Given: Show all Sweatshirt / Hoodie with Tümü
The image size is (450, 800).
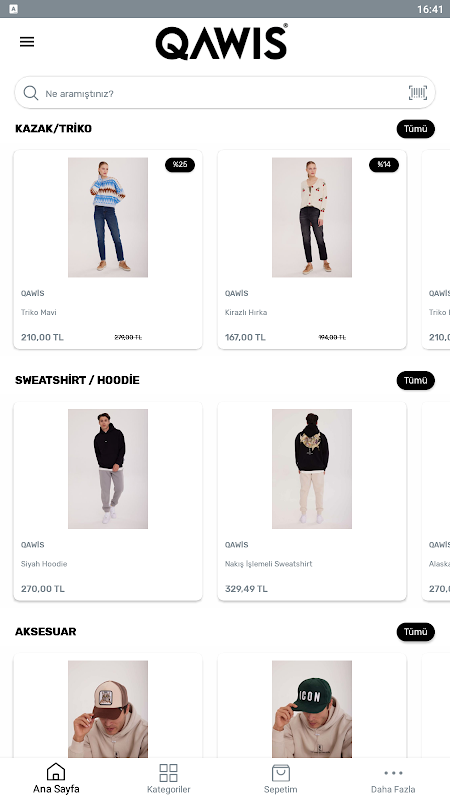Looking at the screenshot, I should point(416,381).
